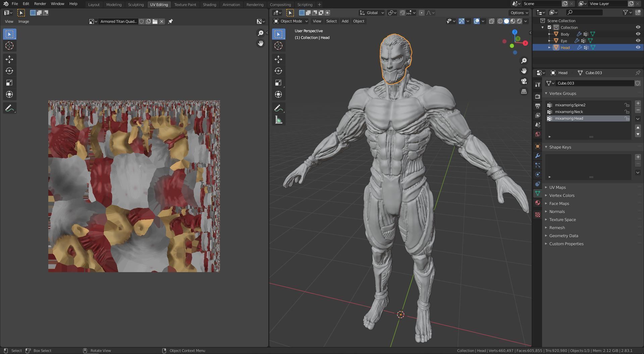Image resolution: width=644 pixels, height=354 pixels.
Task: Toggle lock on mixamorig:Spine2 vertex group
Action: 627,105
